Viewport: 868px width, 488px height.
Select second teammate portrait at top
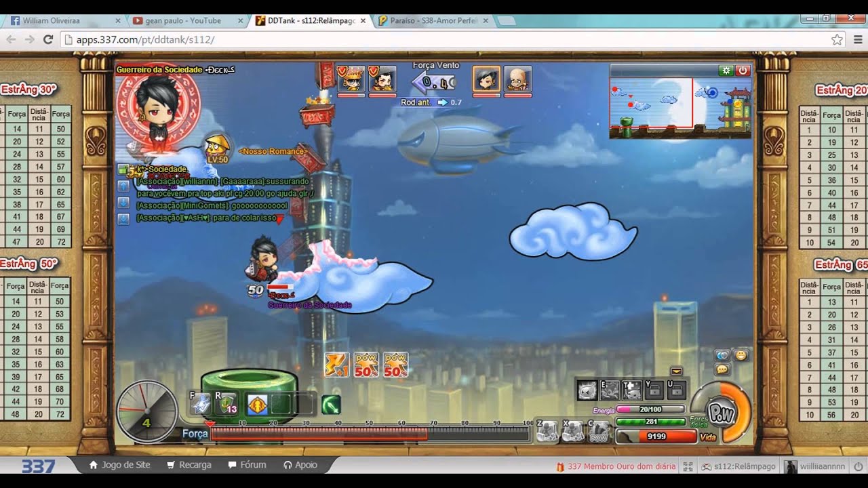[x=382, y=79]
